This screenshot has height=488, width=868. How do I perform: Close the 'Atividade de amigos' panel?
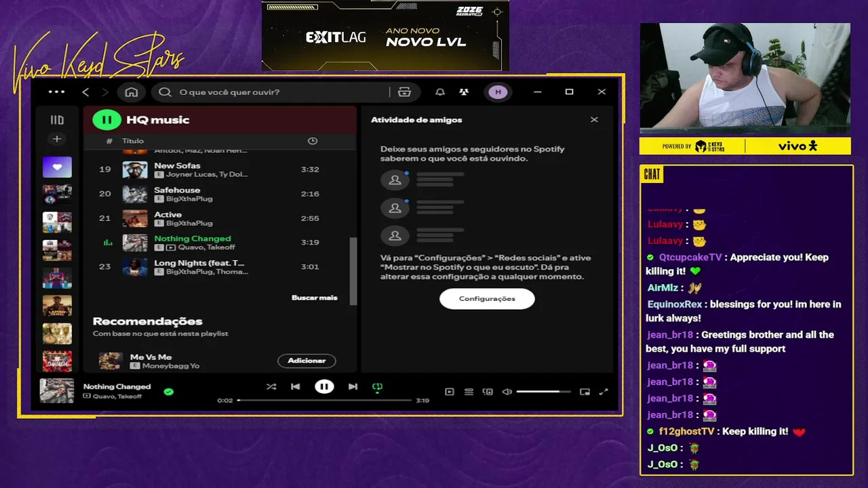[594, 120]
